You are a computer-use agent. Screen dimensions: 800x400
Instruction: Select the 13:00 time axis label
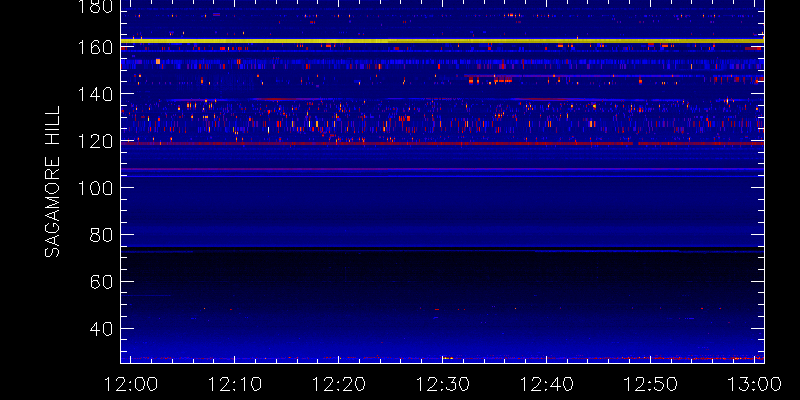tap(755, 384)
